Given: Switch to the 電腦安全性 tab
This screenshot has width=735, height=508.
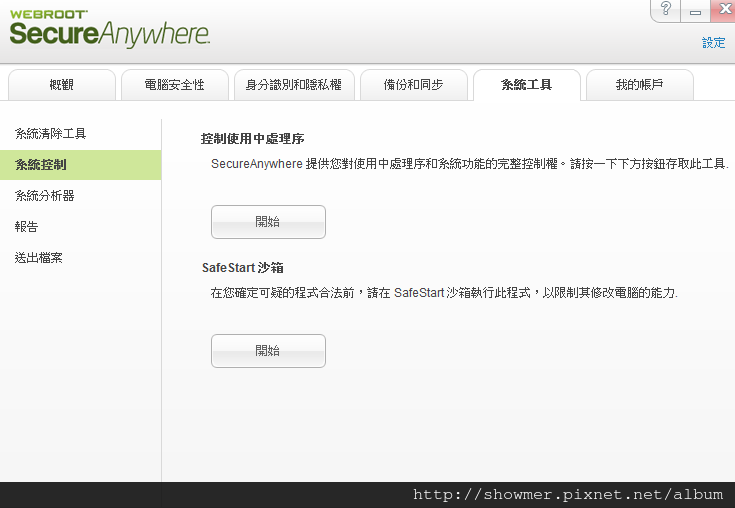Looking at the screenshot, I should click(175, 85).
